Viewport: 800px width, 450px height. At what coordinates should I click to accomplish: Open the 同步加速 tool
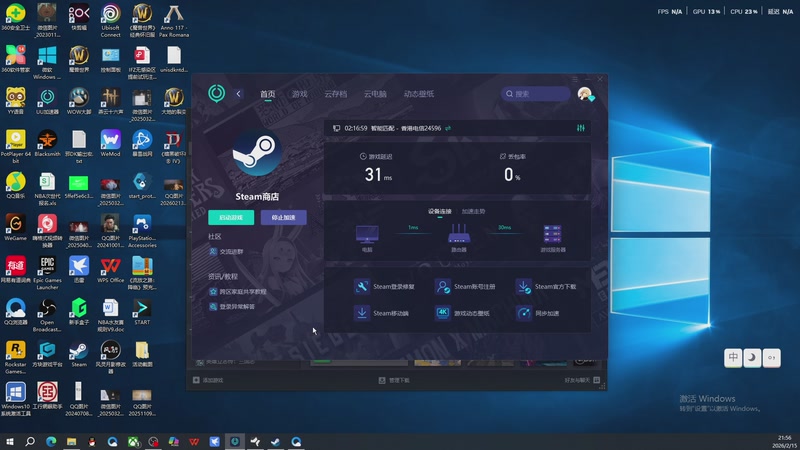pos(538,313)
